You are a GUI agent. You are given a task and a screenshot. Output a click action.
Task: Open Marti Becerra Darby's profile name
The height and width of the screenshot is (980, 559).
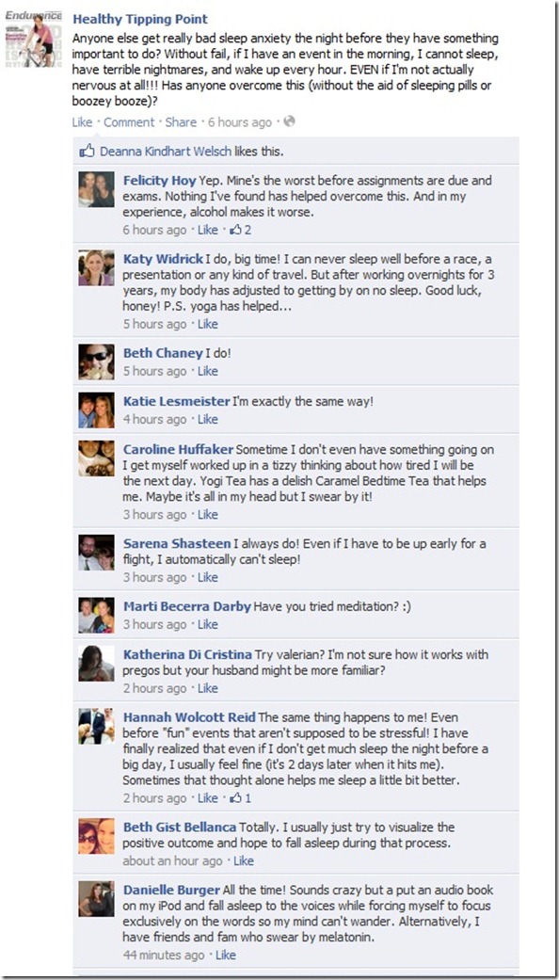(x=186, y=606)
